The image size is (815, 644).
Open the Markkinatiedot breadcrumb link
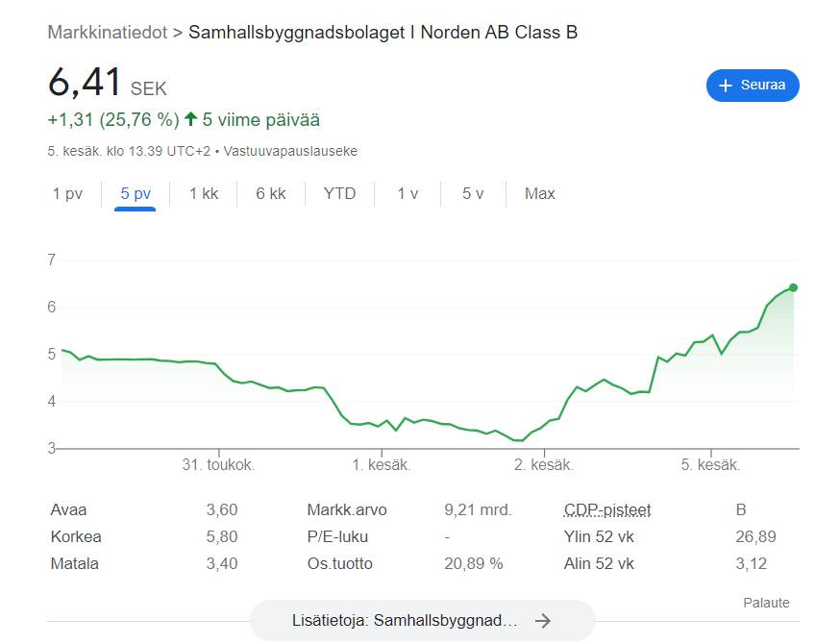107,33
